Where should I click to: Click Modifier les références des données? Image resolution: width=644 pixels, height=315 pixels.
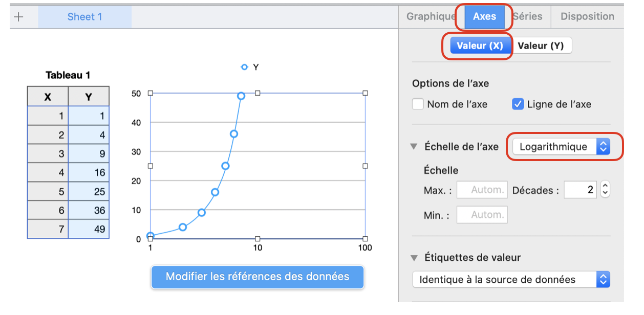pyautogui.click(x=257, y=277)
